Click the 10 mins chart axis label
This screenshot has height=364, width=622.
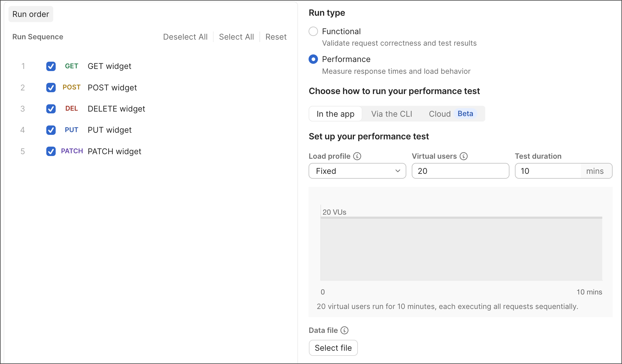[x=589, y=292]
